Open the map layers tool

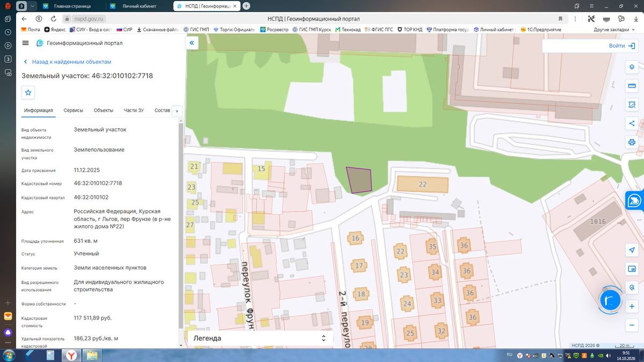632,68
